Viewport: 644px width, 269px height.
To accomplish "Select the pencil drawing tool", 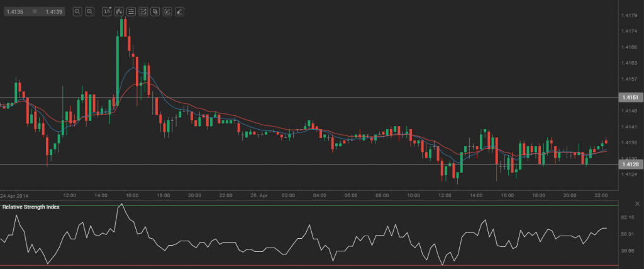I will click(167, 11).
